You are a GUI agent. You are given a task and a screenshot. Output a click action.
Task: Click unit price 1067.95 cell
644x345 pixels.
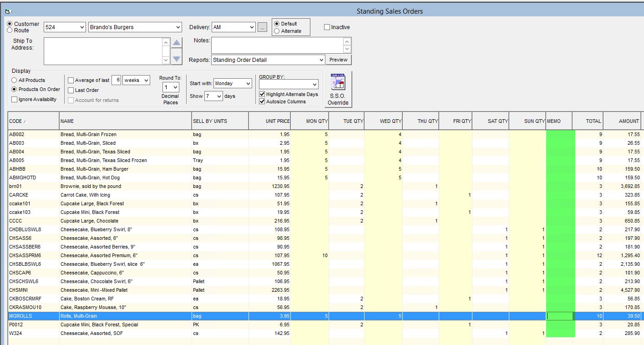(270, 264)
